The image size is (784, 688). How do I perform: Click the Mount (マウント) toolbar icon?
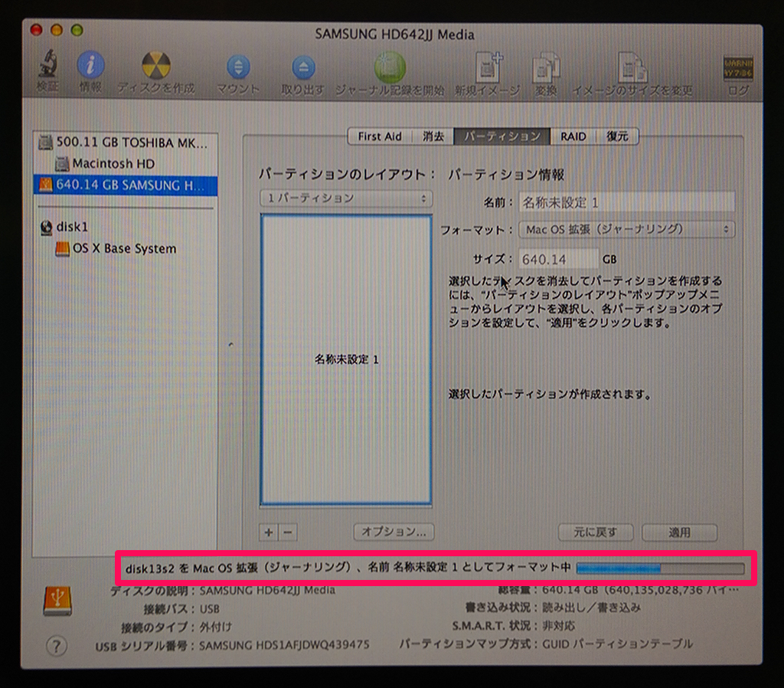click(x=238, y=69)
